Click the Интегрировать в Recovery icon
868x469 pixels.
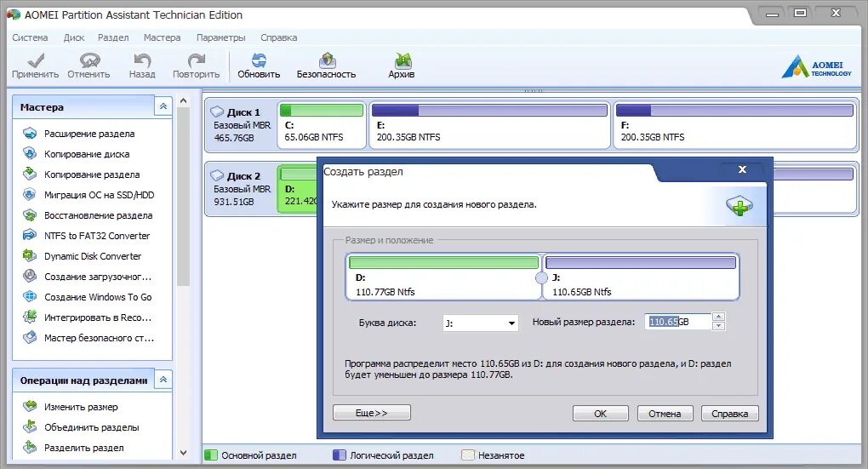[29, 317]
